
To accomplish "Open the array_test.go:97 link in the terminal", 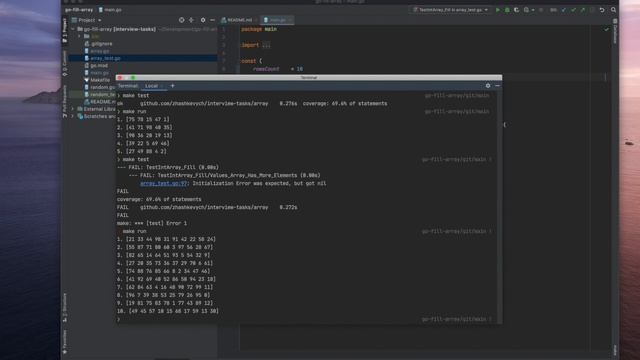I will click(x=163, y=184).
